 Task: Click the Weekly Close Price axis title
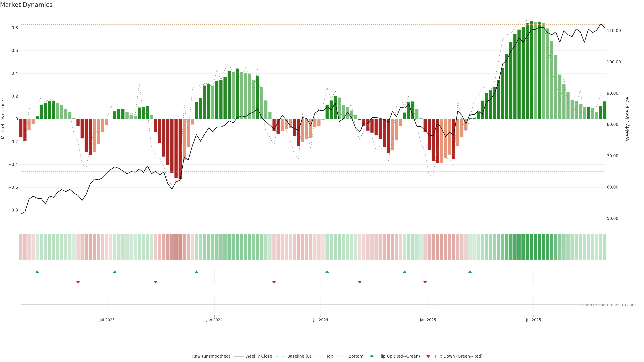click(627, 119)
